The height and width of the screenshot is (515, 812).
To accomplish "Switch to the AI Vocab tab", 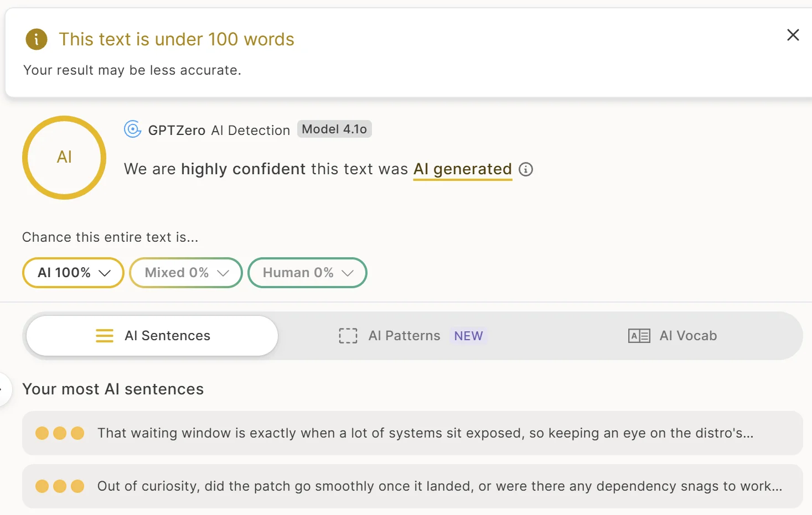I will coord(673,336).
